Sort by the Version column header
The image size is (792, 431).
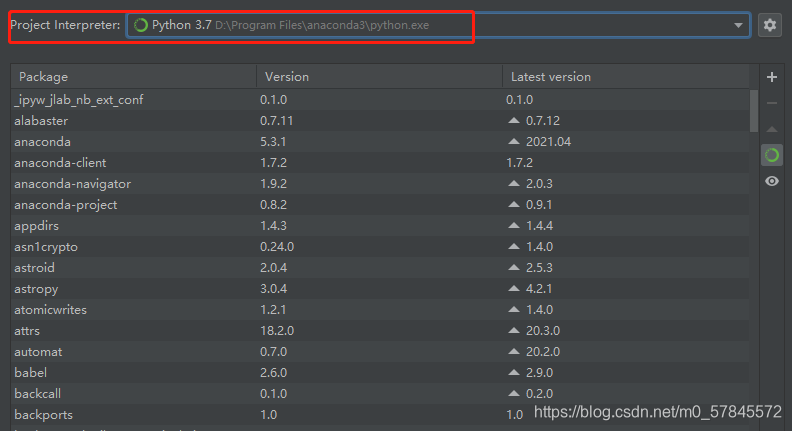coord(379,77)
